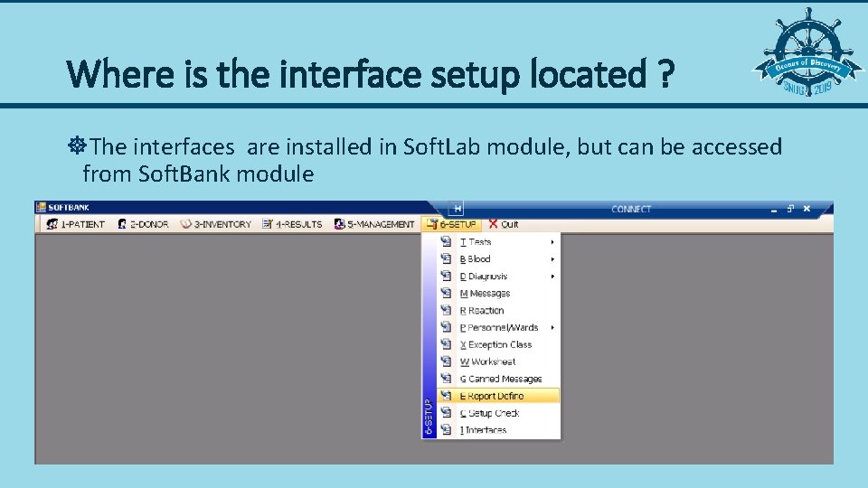
Task: Click the 2-DONOR icon
Action: [x=122, y=224]
